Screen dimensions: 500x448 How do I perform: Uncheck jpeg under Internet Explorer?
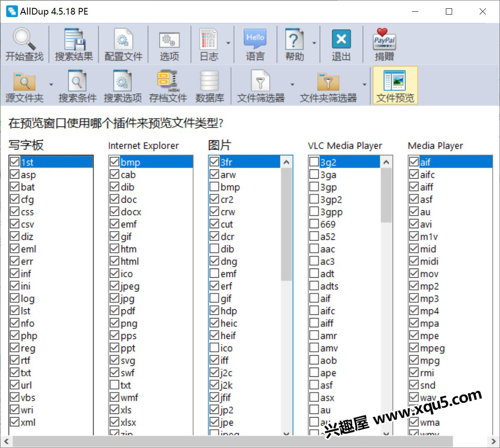point(114,286)
